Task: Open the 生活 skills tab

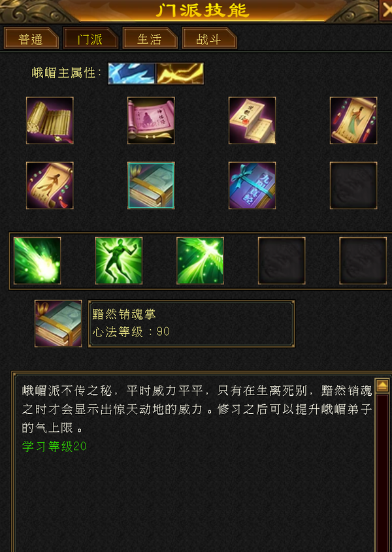Action: click(x=150, y=39)
